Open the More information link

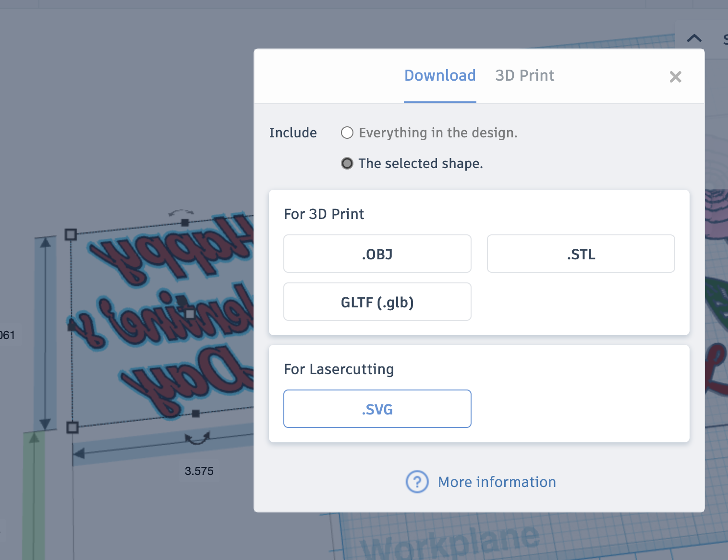497,482
